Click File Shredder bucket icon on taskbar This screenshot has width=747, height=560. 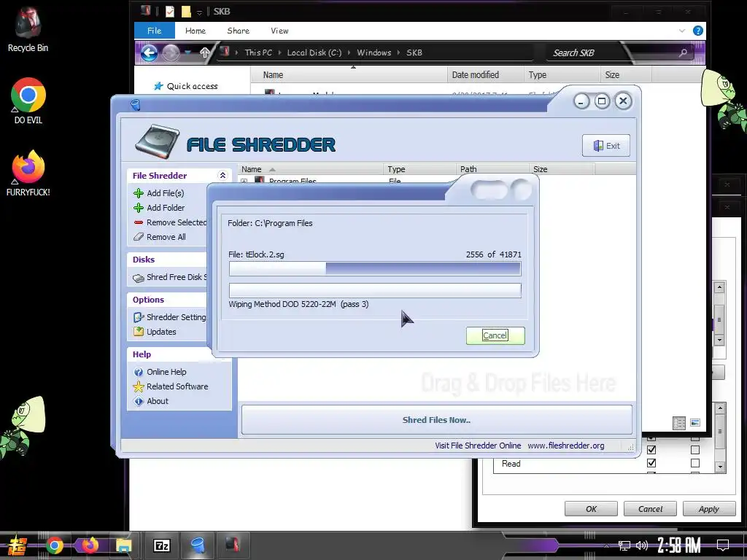click(197, 545)
